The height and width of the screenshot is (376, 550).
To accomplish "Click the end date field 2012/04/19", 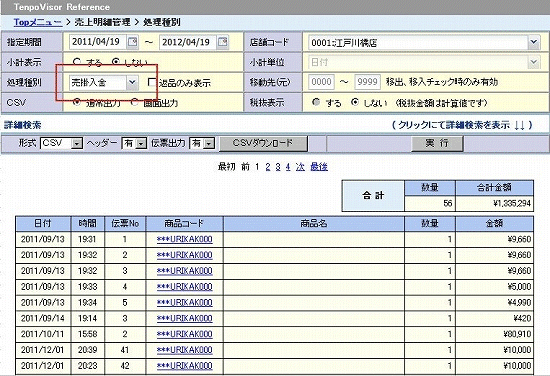I will tap(187, 42).
